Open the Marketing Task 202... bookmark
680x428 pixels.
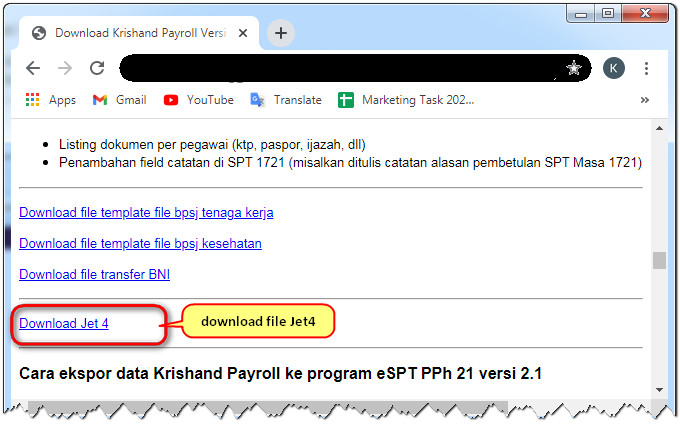coord(406,100)
